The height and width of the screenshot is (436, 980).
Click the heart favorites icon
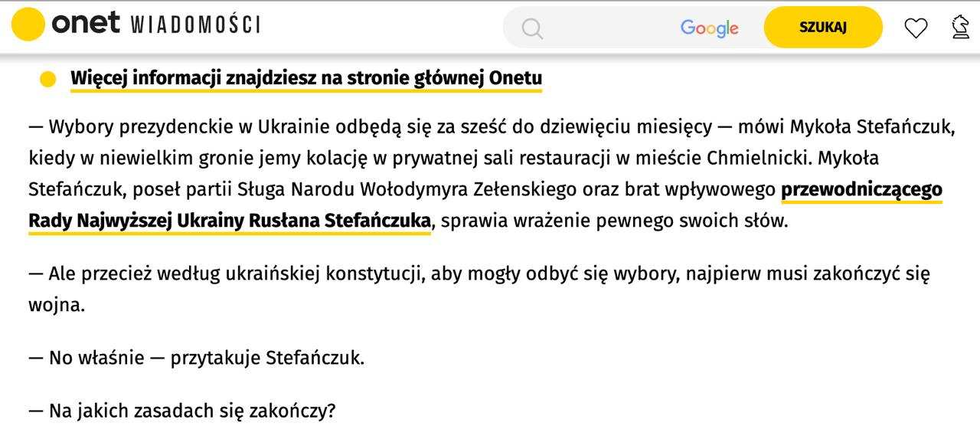tap(916, 28)
